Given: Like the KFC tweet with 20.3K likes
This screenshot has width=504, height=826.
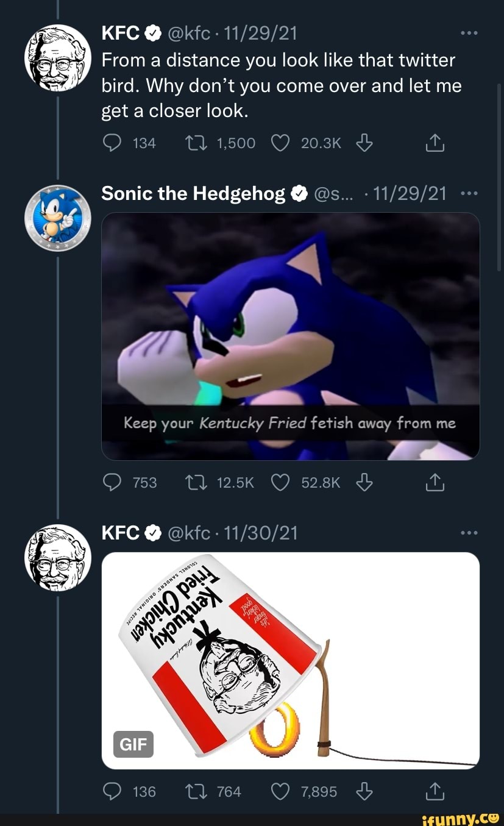Looking at the screenshot, I should [x=282, y=143].
